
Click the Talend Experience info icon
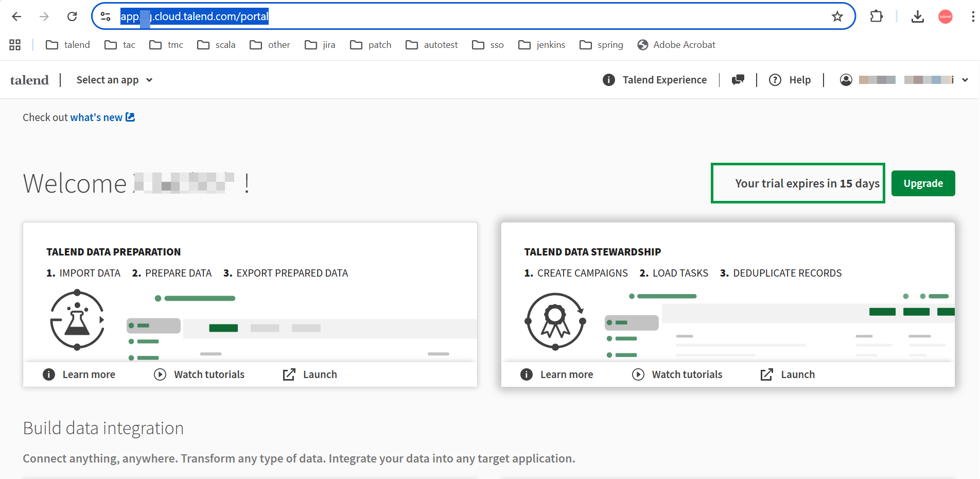pyautogui.click(x=609, y=80)
